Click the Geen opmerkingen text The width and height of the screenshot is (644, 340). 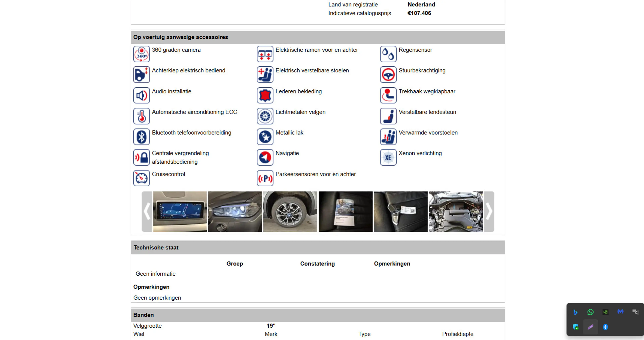coord(157,298)
